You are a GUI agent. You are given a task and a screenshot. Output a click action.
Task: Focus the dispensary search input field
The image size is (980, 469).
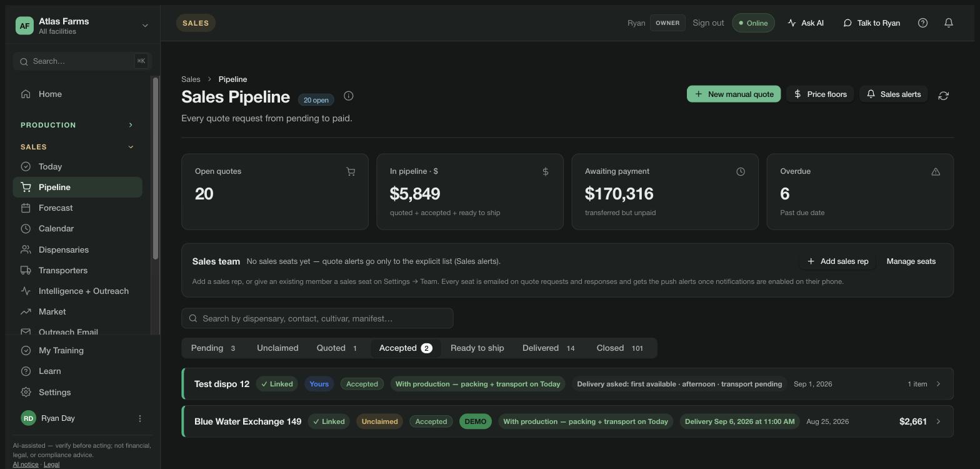point(317,318)
